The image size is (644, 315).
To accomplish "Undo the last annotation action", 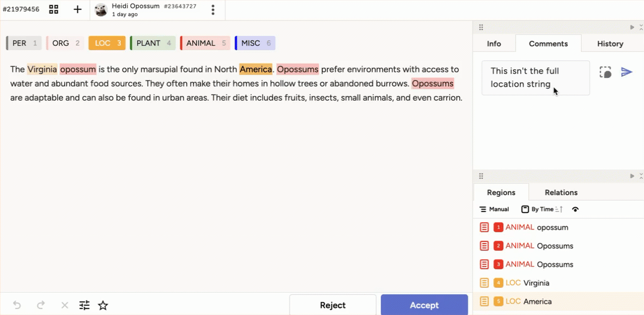I will 16,305.
